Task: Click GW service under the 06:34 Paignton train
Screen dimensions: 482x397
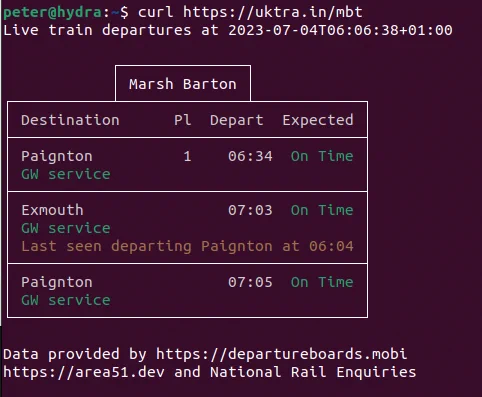Action: (66, 174)
